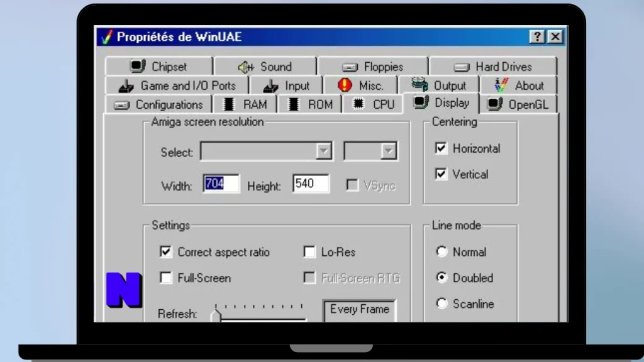Click the About tab colorful checkmark icon
This screenshot has width=644, height=362.
point(501,85)
